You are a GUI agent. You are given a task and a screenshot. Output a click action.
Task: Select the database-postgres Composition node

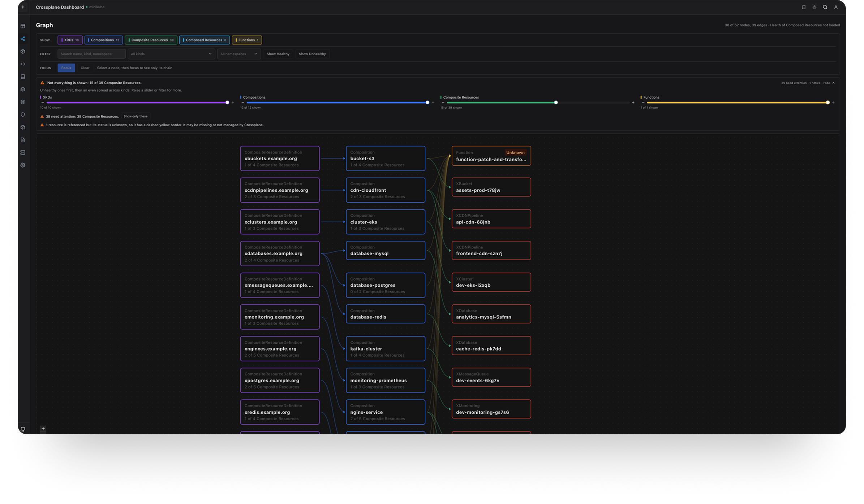(386, 285)
